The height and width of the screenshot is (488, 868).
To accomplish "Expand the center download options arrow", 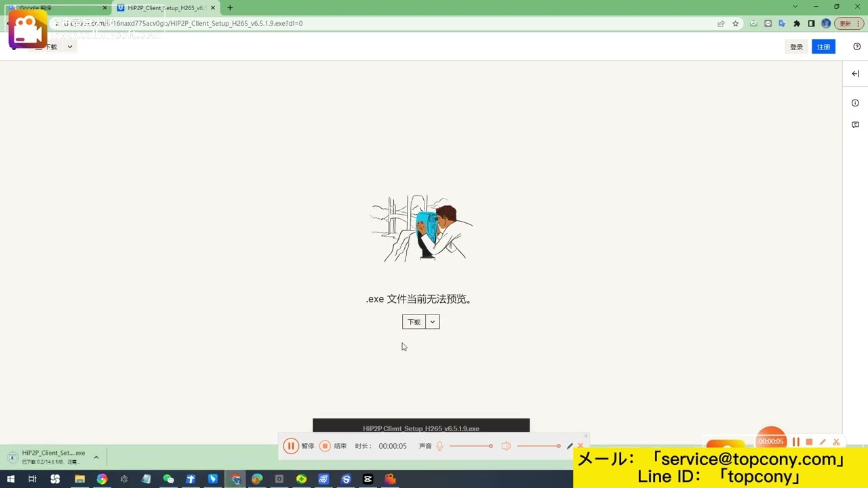I will [432, 322].
